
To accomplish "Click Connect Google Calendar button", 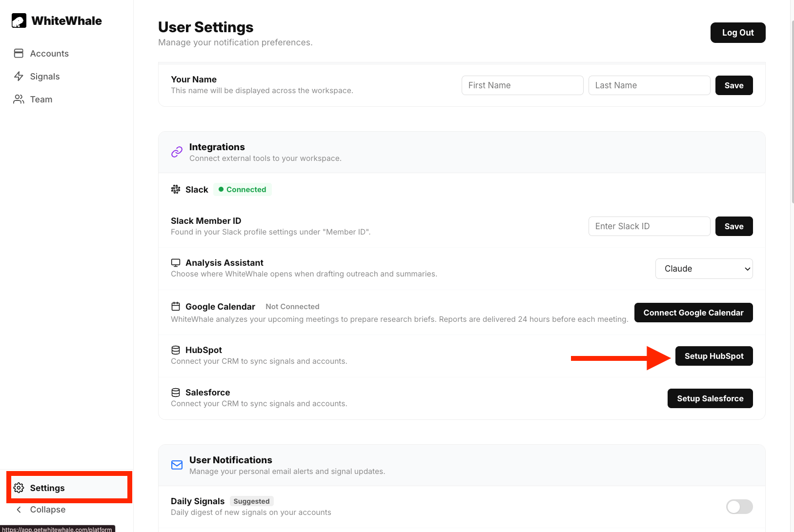I will tap(693, 313).
